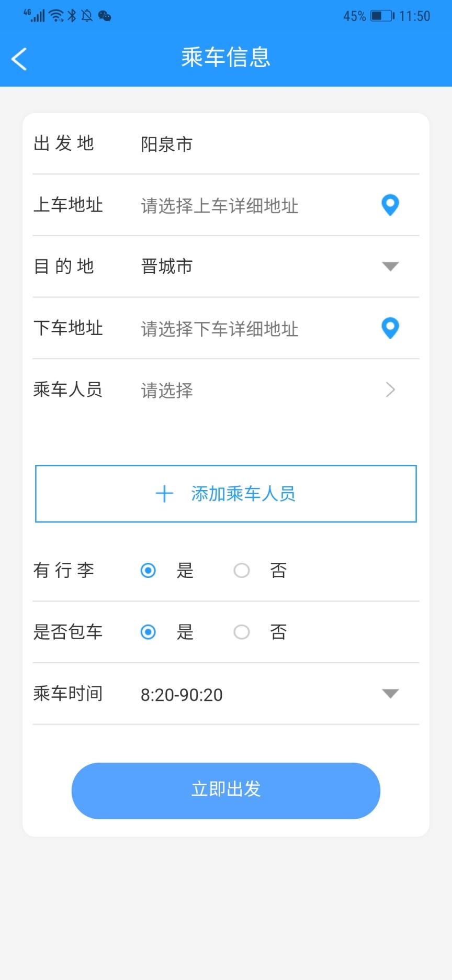This screenshot has height=980, width=452.
Task: Tap the 添加乘车人员 add passenger button
Action: [226, 494]
